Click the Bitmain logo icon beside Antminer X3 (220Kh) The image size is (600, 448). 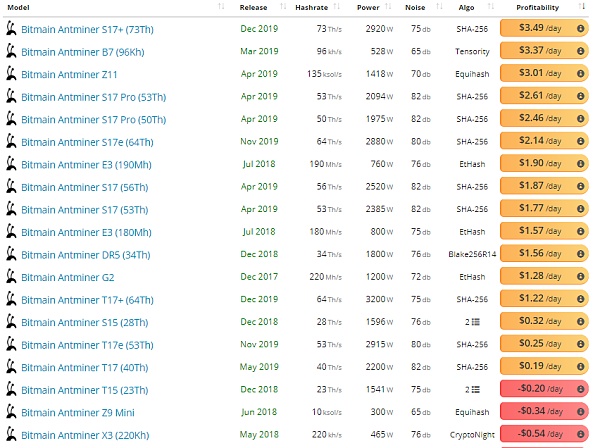[x=11, y=435]
